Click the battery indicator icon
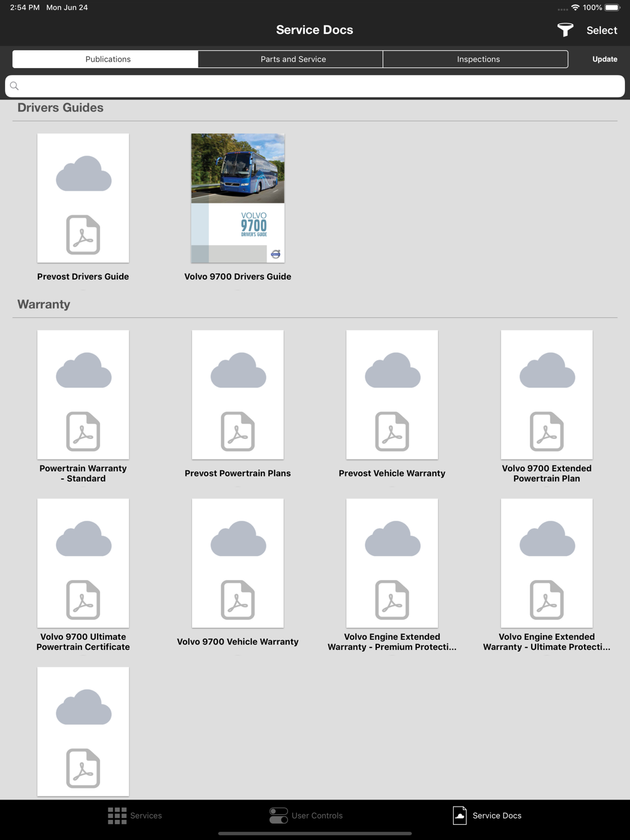Screen dimensions: 630x840 [x=612, y=8]
